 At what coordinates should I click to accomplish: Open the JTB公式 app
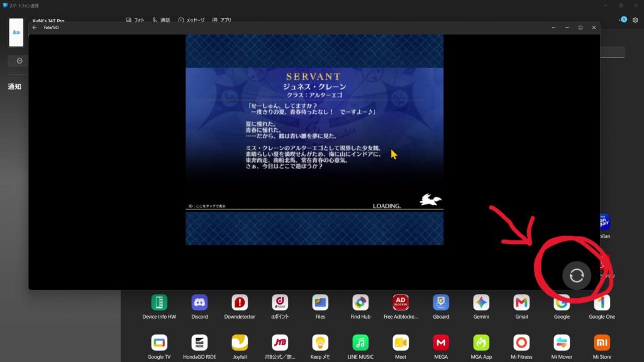point(280,347)
